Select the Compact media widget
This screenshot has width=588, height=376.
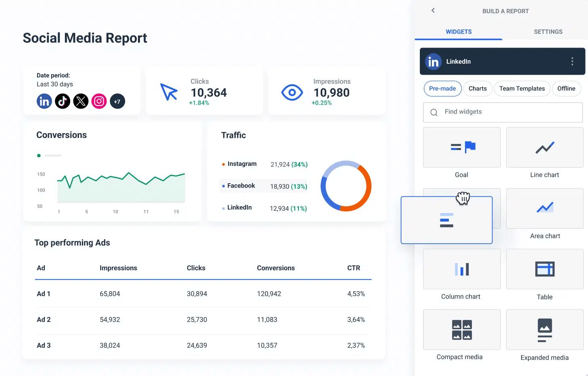[461, 330]
